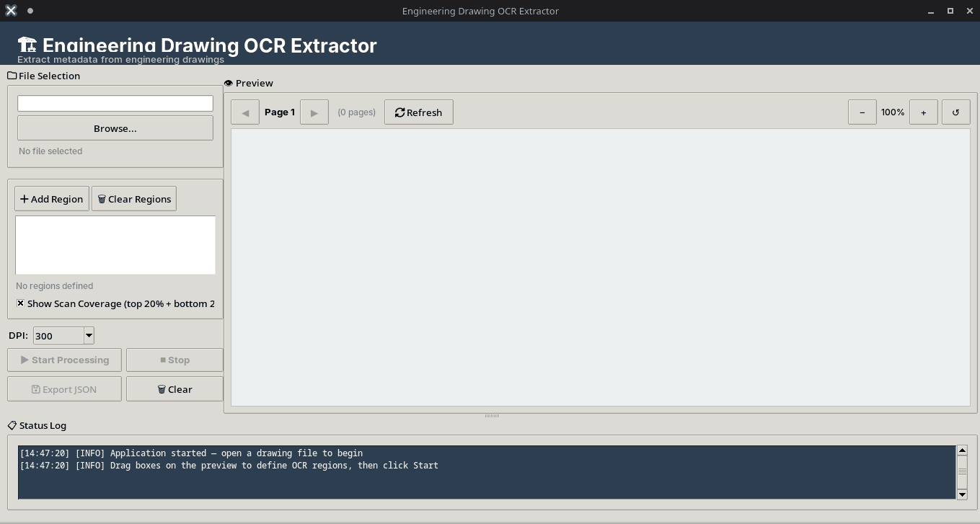Stop the processing

click(175, 360)
